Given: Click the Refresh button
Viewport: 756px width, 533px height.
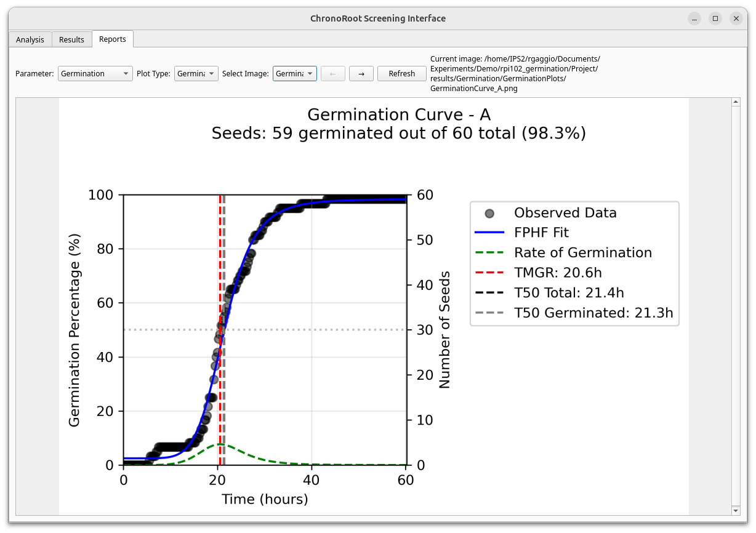Looking at the screenshot, I should [x=401, y=73].
